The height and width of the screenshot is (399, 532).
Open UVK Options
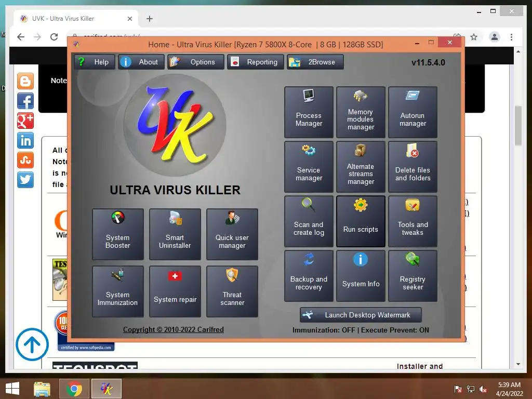coord(195,62)
